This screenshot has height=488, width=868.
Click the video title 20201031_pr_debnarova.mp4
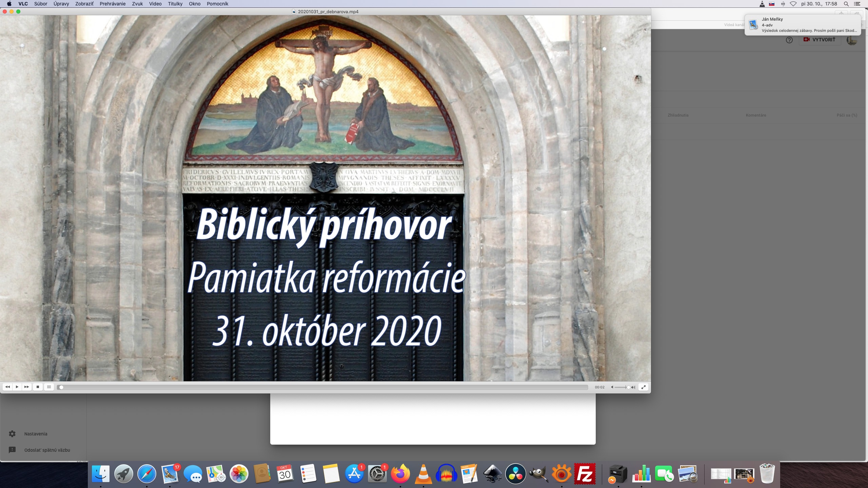328,12
